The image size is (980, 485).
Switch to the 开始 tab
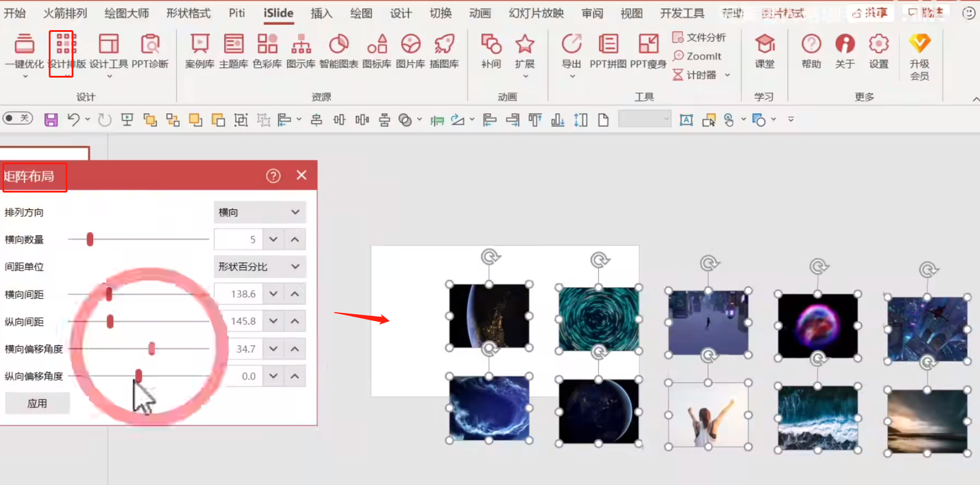pos(14,13)
